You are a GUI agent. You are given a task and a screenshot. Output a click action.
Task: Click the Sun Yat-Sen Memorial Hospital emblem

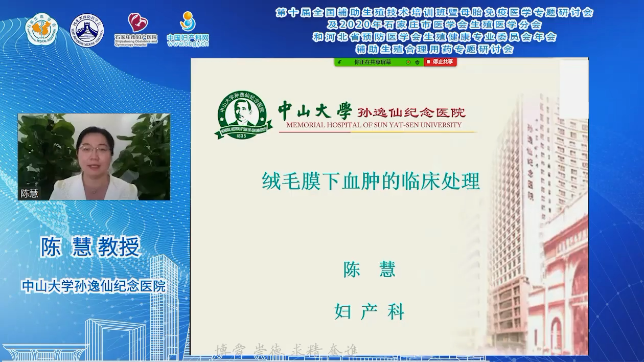coord(243,115)
